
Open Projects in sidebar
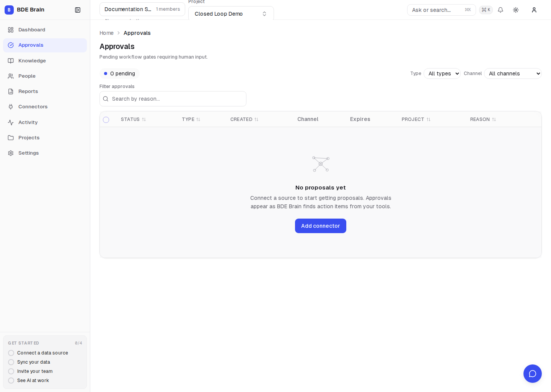point(45,138)
